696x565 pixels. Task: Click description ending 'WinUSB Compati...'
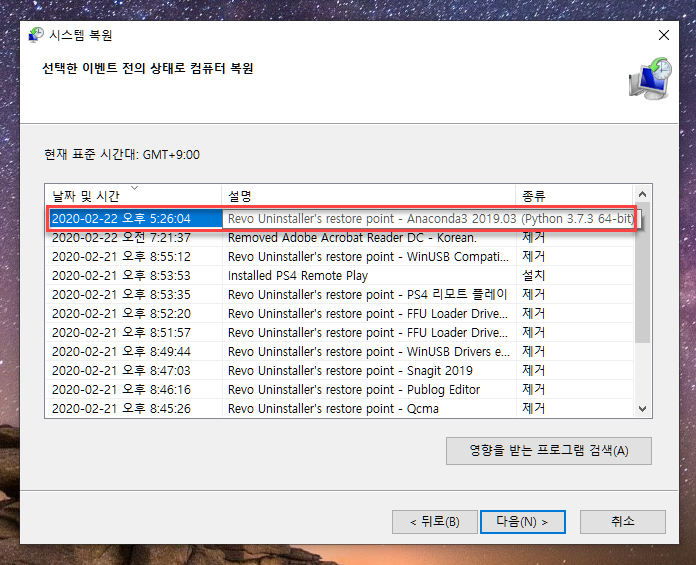368,257
